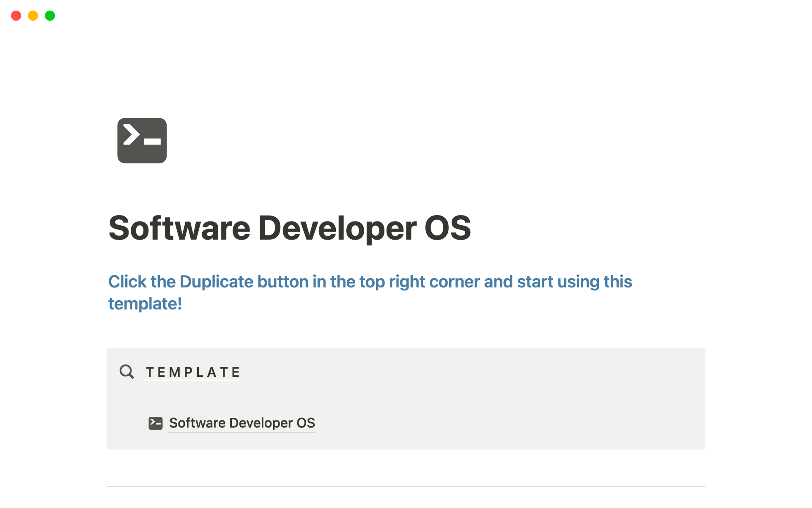
Task: Click the large terminal page icon
Action: click(x=142, y=141)
